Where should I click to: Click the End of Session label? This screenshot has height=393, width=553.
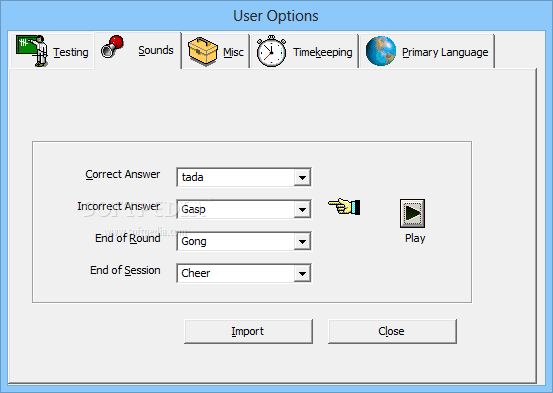[125, 270]
